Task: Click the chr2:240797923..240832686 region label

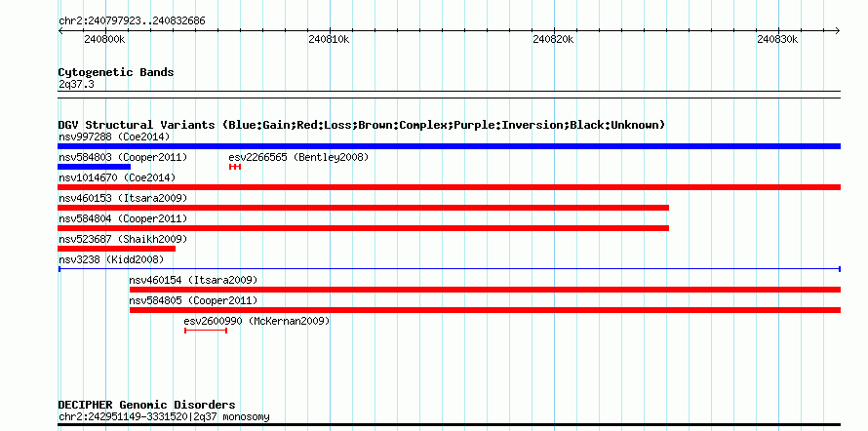Action: (x=132, y=21)
